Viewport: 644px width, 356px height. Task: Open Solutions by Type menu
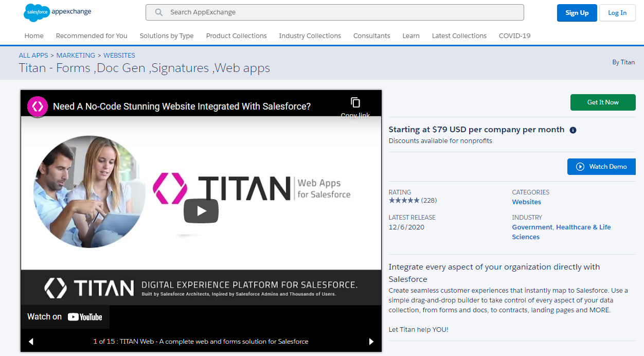[167, 36]
